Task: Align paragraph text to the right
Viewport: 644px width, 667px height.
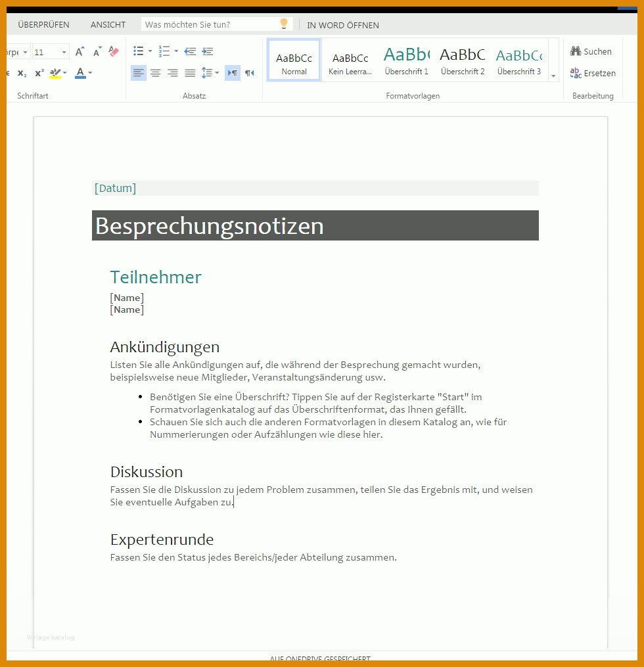Action: point(173,73)
